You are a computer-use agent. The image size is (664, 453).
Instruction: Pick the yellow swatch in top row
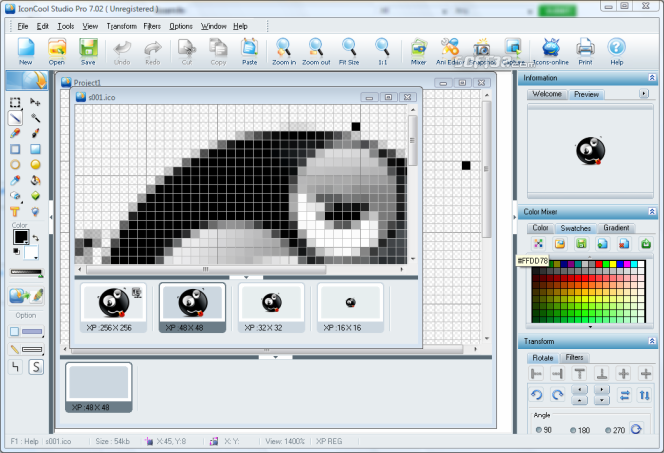point(613,264)
